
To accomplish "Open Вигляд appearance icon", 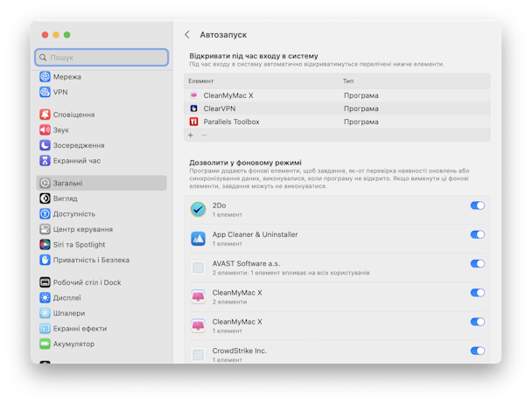I will coord(45,199).
